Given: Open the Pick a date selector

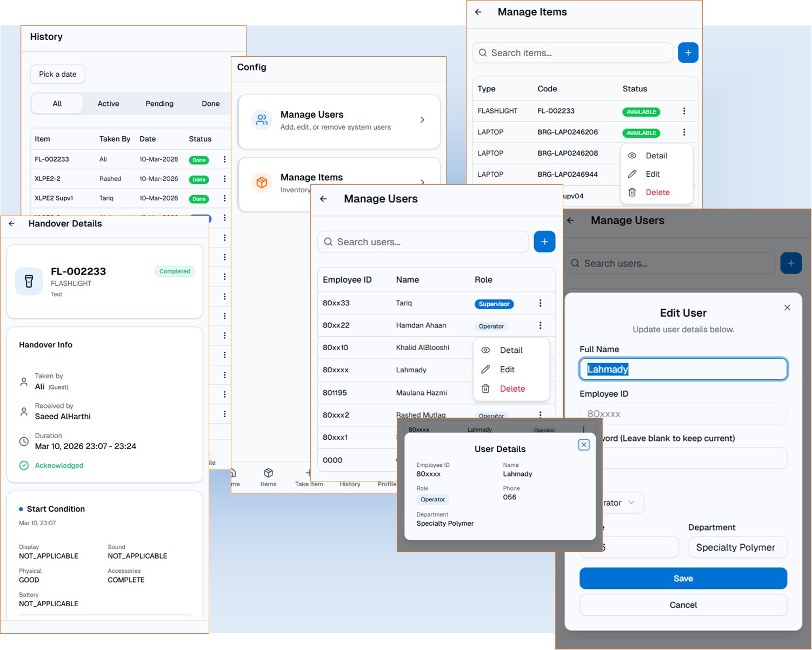Looking at the screenshot, I should [57, 74].
